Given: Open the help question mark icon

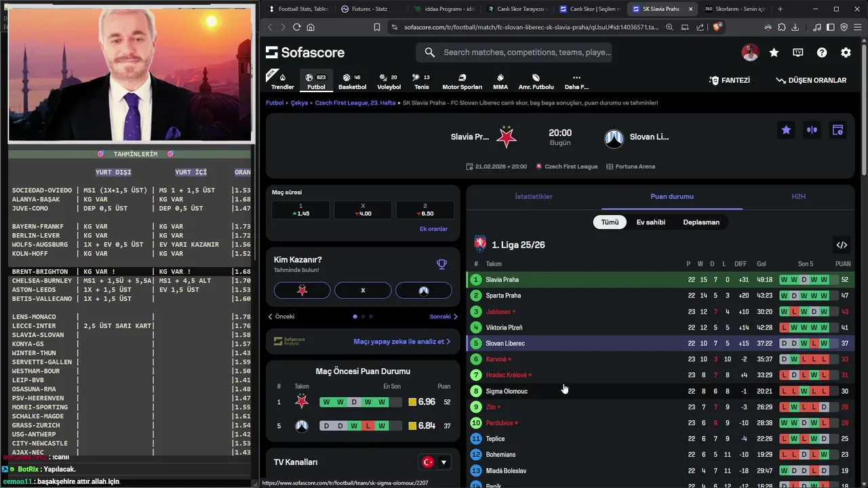Looking at the screenshot, I should (822, 52).
